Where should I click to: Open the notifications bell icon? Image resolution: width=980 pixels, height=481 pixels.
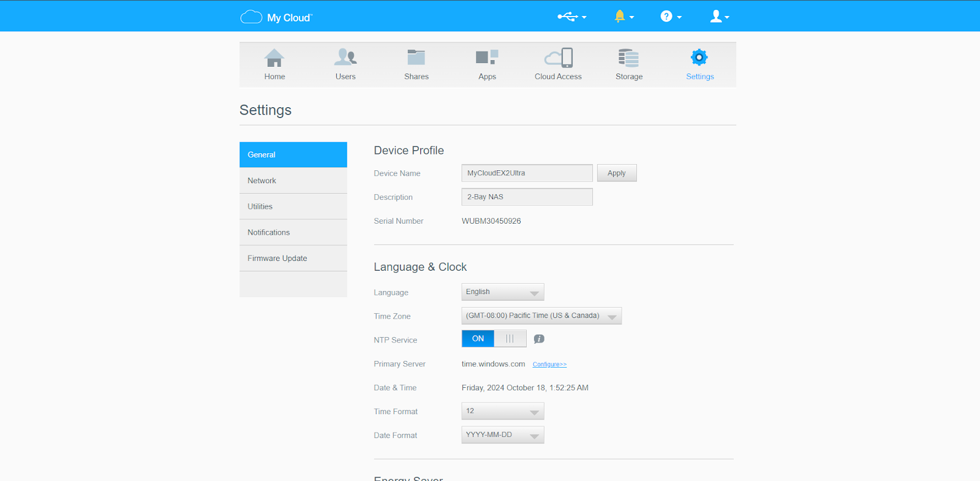click(624, 17)
